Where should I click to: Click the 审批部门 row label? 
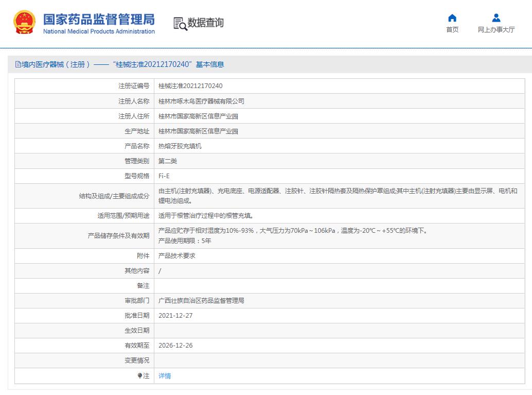coord(137,301)
